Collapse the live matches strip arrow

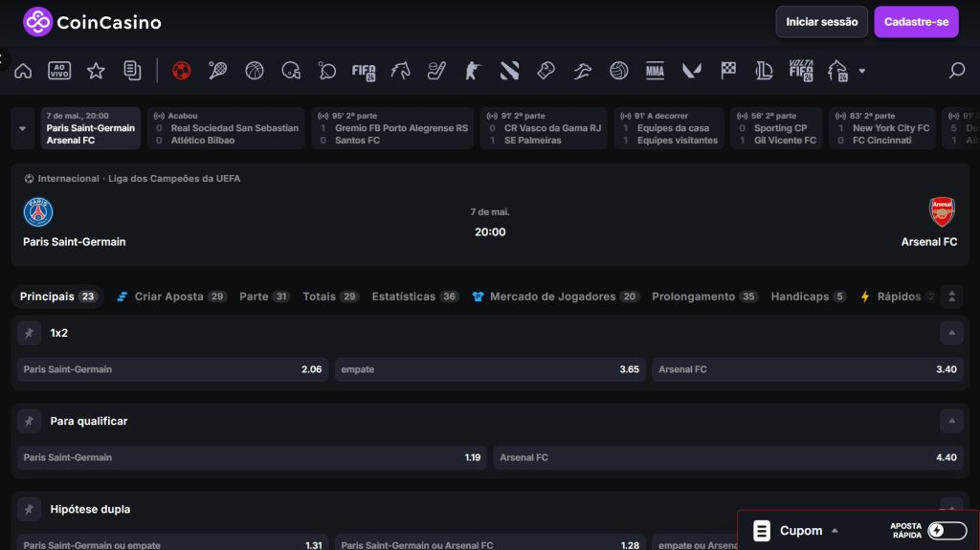point(23,128)
